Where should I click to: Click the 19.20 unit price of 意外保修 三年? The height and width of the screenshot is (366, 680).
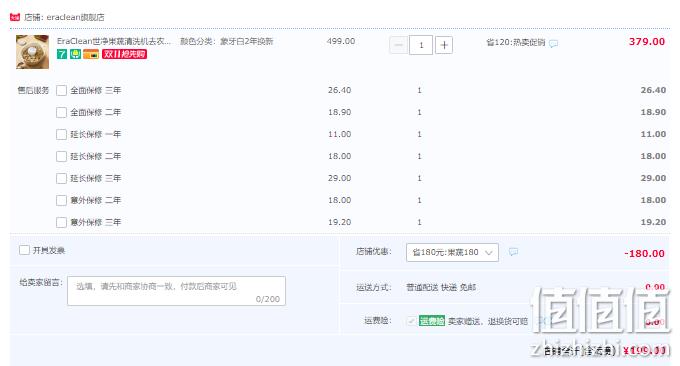(340, 222)
